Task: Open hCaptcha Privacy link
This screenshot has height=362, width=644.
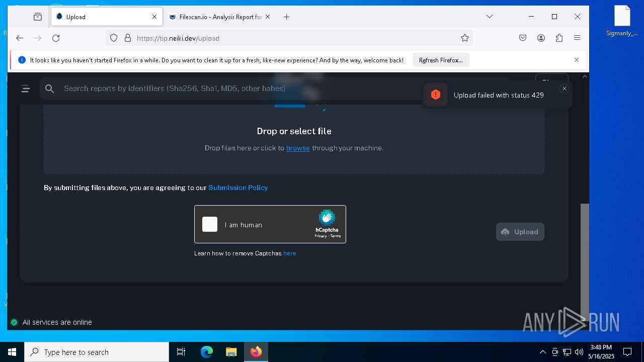Action: 320,236
